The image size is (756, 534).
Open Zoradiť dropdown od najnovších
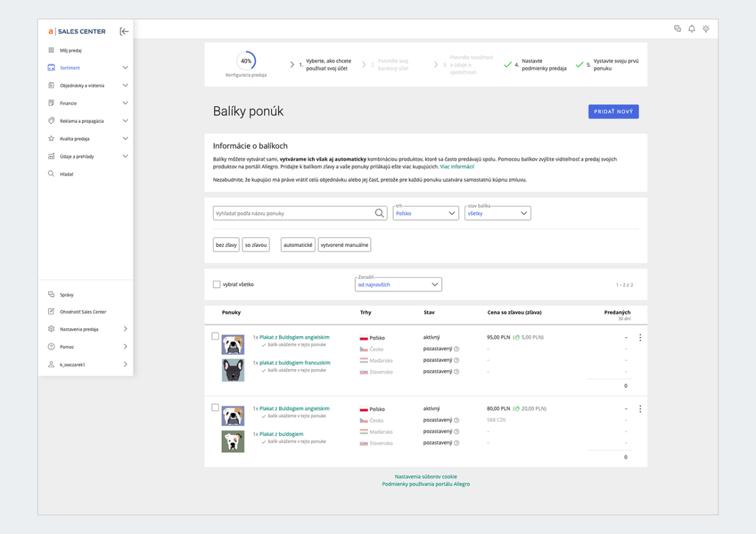[x=399, y=285]
